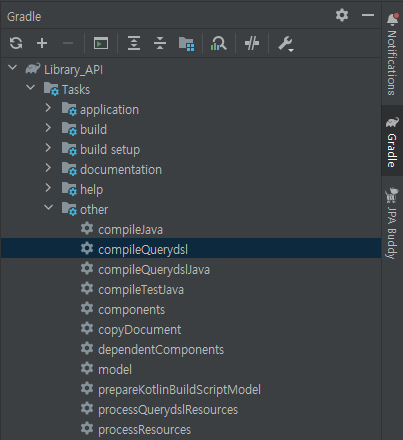Open Download Sources options folder icon
The image size is (403, 440).
tap(186, 44)
